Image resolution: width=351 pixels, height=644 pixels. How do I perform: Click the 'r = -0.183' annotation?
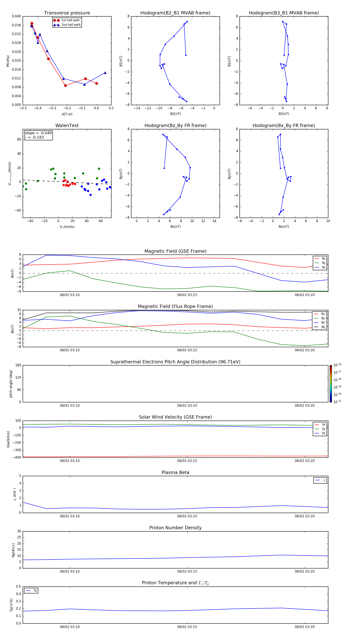click(35, 137)
